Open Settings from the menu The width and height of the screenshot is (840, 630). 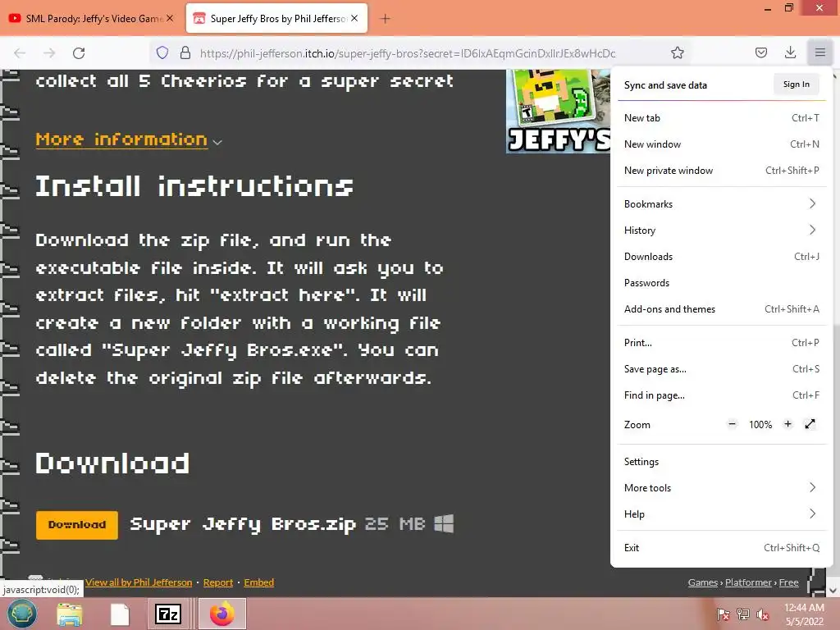tap(720, 461)
